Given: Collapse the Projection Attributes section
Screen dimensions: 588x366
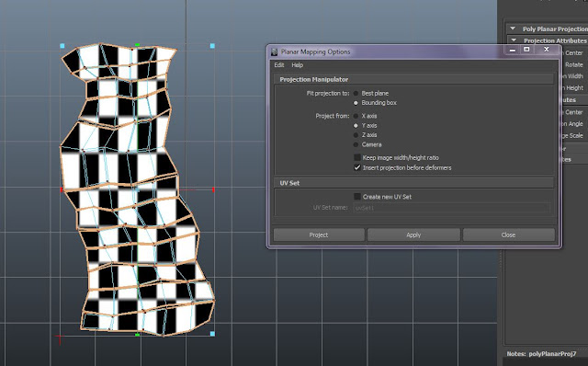Looking at the screenshot, I should click(514, 40).
